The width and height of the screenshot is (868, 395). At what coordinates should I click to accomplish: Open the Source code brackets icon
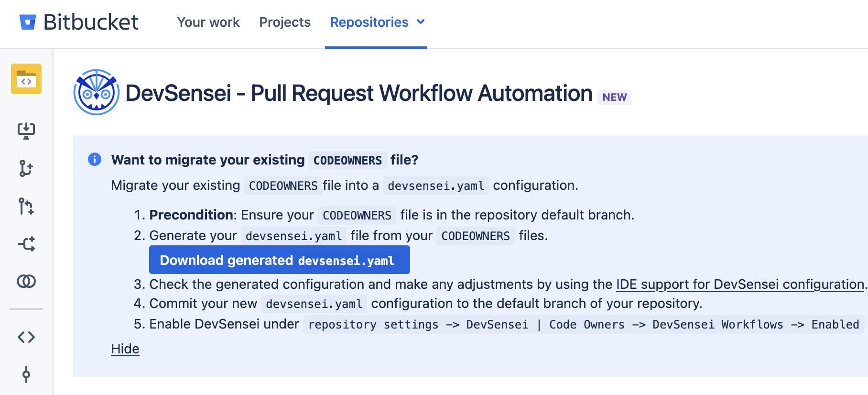(26, 337)
